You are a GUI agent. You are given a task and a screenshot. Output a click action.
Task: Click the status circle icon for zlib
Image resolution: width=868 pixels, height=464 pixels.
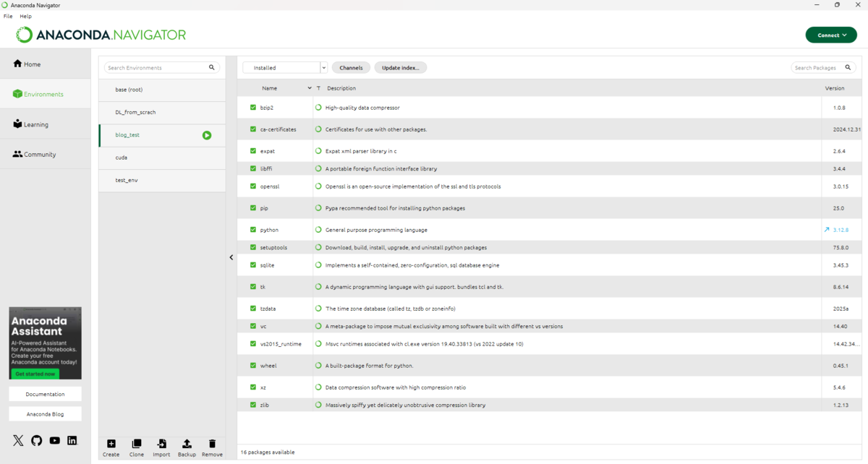click(x=318, y=405)
